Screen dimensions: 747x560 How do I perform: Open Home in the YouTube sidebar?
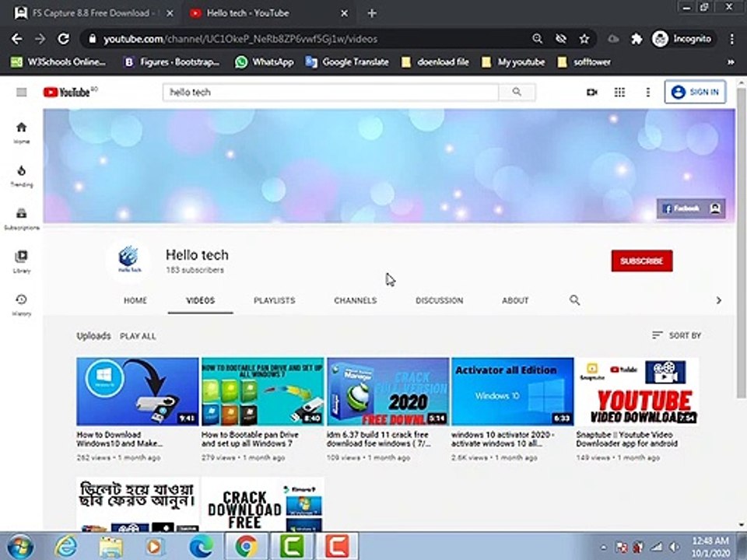(22, 132)
